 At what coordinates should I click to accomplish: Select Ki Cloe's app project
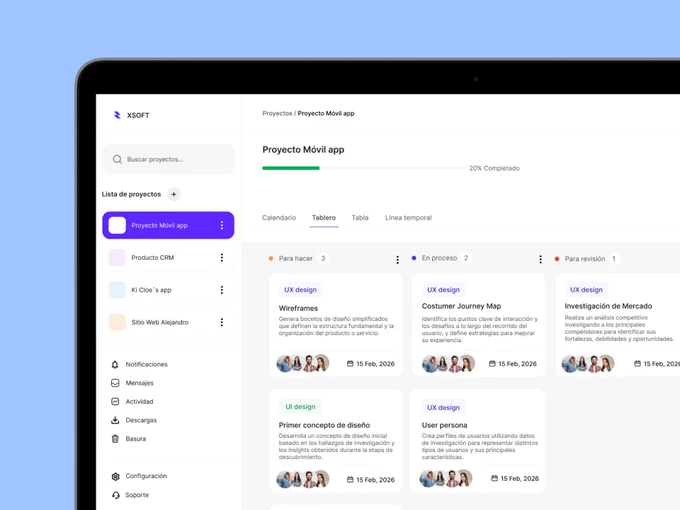tap(168, 290)
